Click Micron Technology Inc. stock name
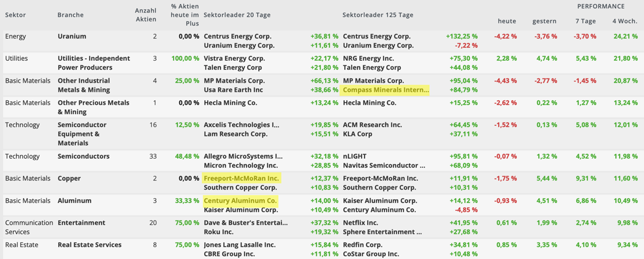 coord(241,166)
